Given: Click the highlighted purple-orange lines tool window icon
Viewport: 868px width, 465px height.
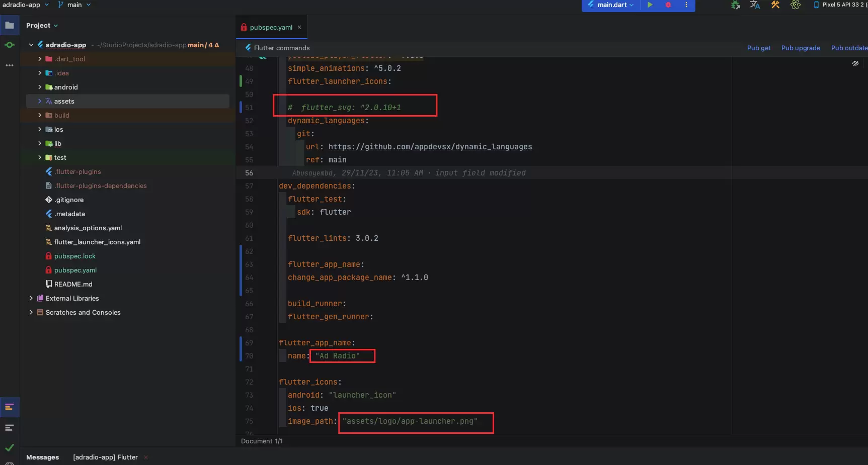Looking at the screenshot, I should pyautogui.click(x=10, y=407).
